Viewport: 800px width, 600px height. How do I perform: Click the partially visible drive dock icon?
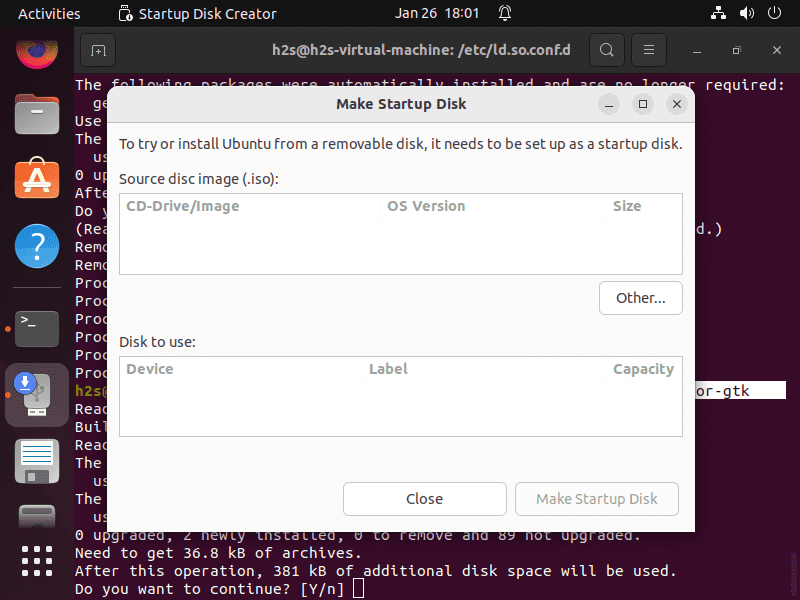click(x=37, y=516)
